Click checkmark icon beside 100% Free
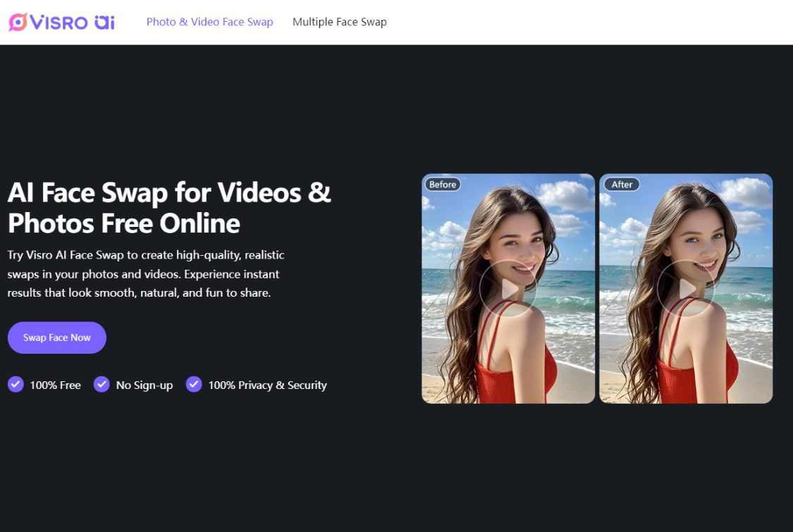The width and height of the screenshot is (793, 532). [x=16, y=384]
